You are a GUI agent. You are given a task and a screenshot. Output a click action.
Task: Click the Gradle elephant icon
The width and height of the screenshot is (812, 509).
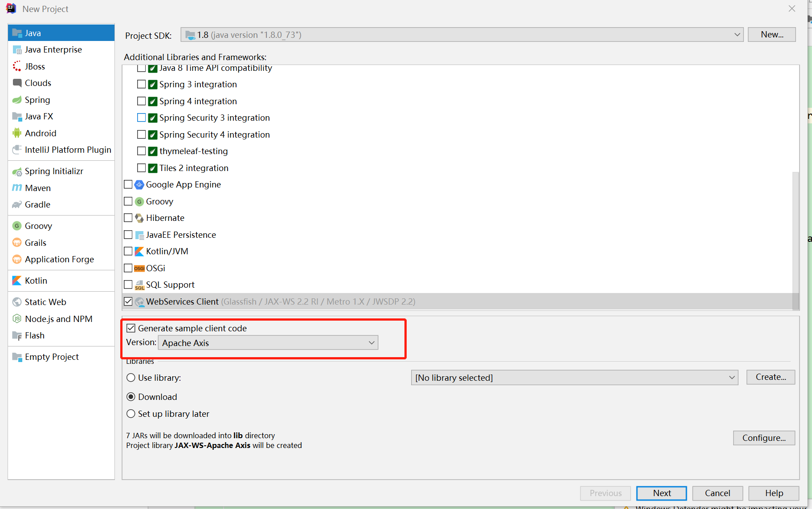(17, 204)
